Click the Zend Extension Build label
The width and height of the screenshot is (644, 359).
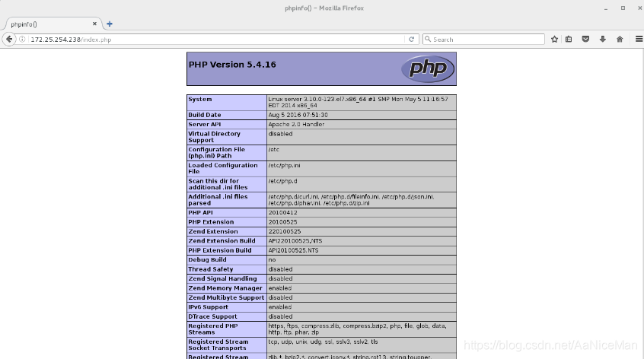tap(222, 241)
